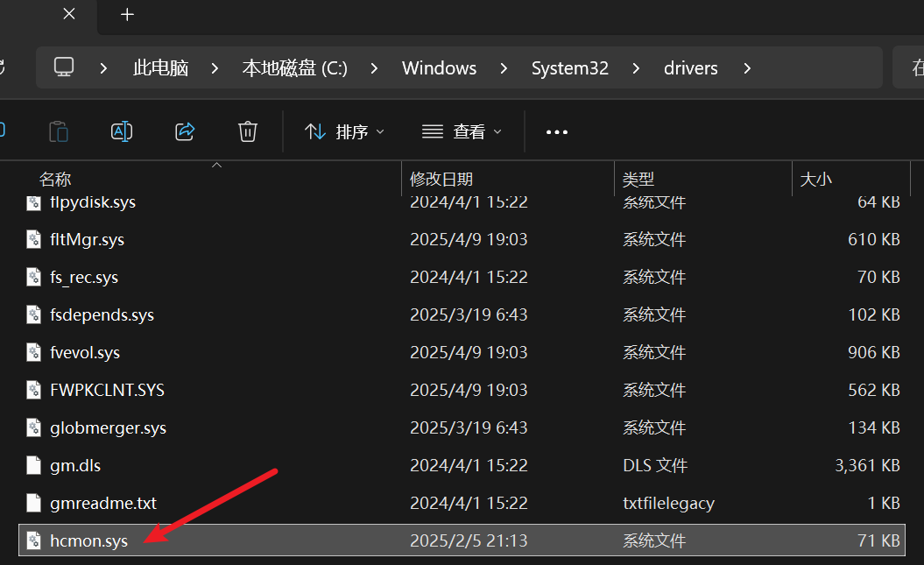
Task: Click date 2025/3/19 6:43 of globmerger.sys
Action: pos(469,427)
